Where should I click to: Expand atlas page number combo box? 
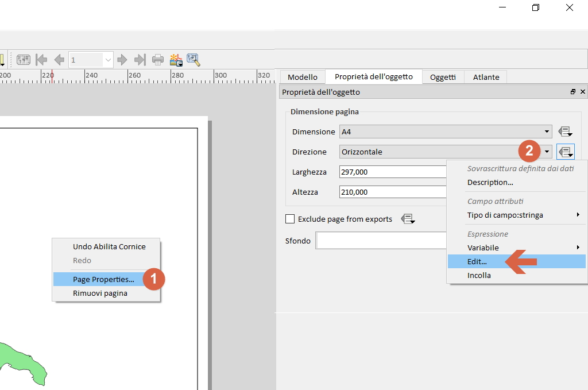[x=108, y=59]
